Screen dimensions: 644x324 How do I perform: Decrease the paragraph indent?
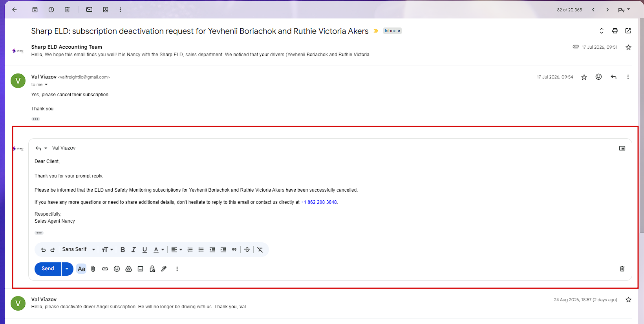coord(212,250)
